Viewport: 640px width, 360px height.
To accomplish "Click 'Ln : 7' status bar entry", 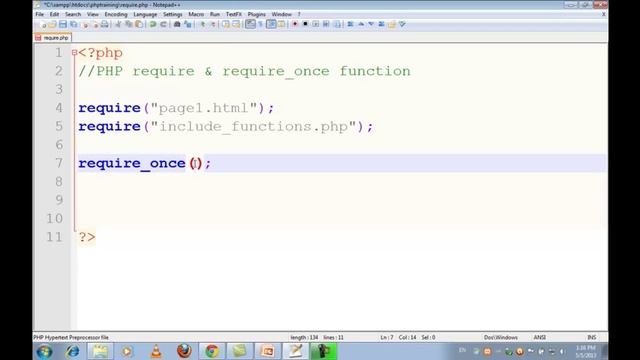I will click(x=387, y=338).
